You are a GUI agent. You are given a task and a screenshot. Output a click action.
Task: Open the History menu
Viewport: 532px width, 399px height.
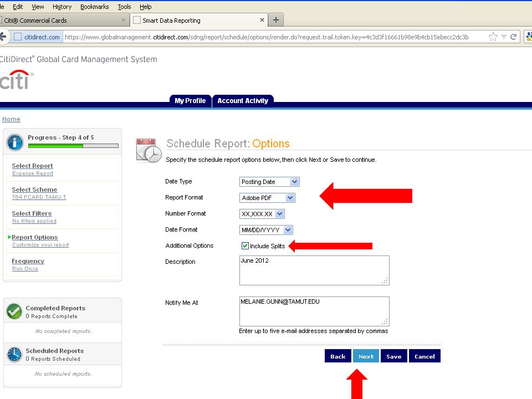coord(62,7)
